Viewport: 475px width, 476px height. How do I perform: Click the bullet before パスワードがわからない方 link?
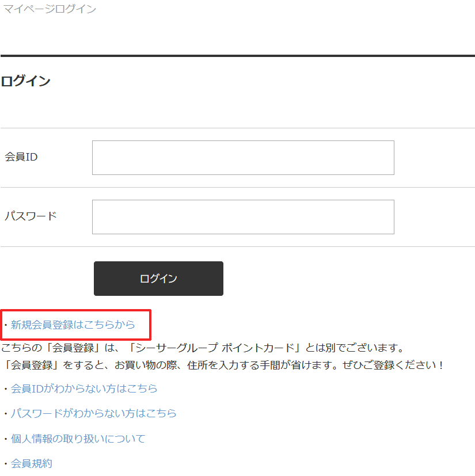point(5,414)
